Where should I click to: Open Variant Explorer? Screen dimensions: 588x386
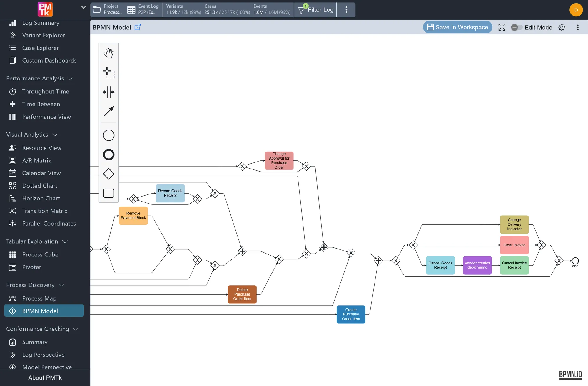(x=44, y=35)
